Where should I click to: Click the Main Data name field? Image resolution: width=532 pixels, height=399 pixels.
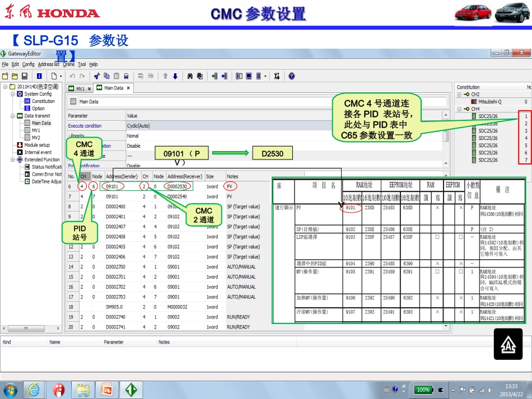[262, 102]
